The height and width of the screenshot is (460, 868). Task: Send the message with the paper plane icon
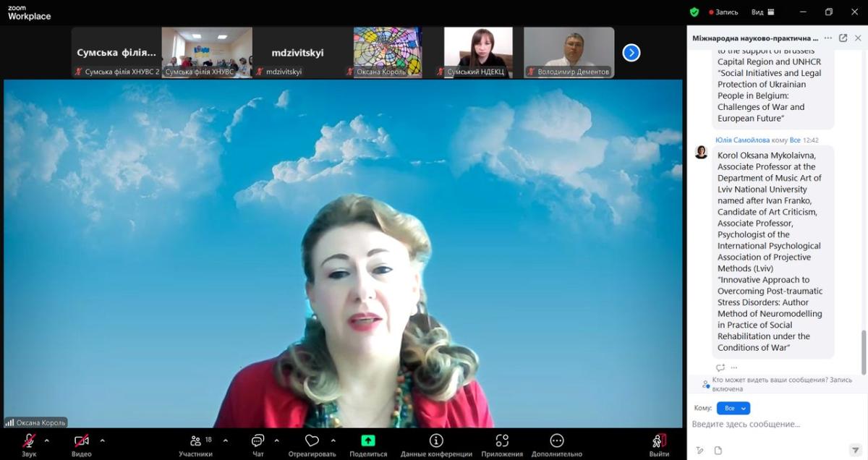pyautogui.click(x=855, y=449)
